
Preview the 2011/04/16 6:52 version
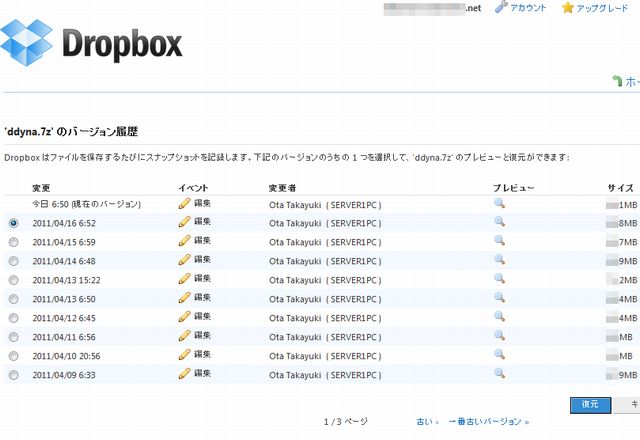tap(499, 222)
